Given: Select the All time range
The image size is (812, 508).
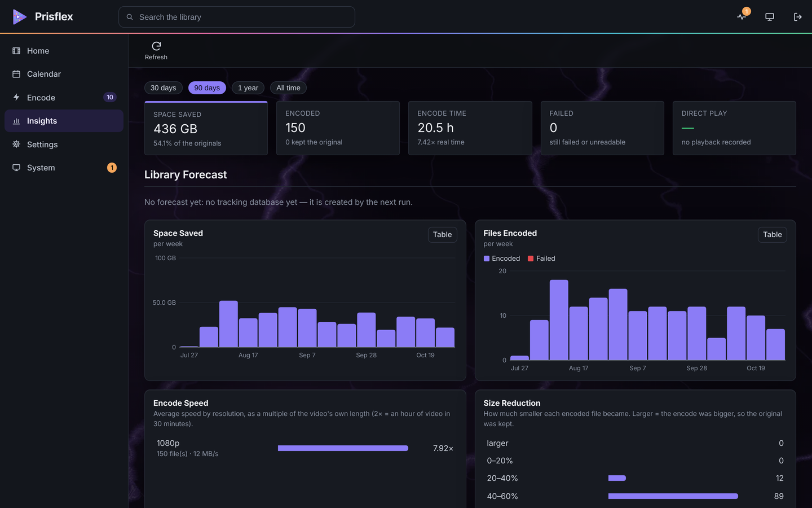Looking at the screenshot, I should click(x=288, y=88).
